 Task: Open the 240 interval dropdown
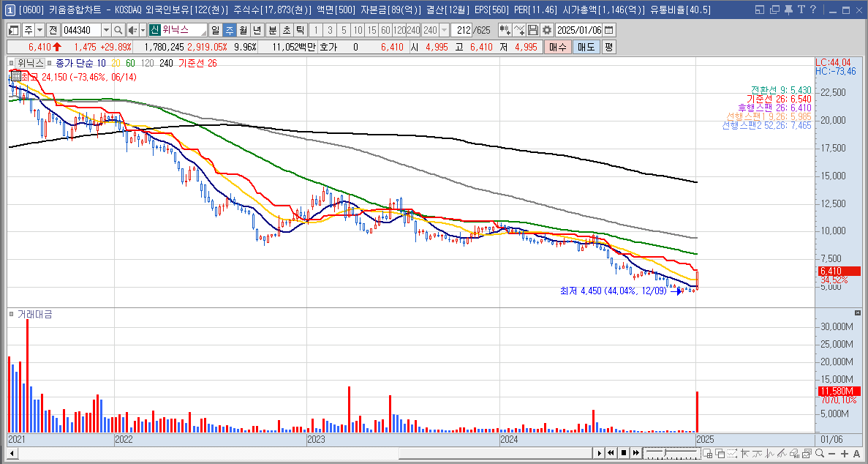tap(444, 30)
